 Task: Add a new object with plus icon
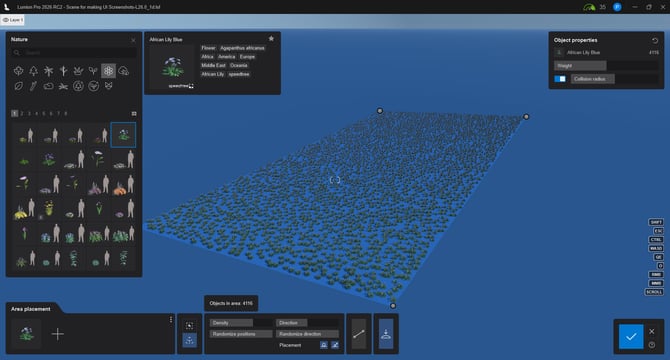58,334
